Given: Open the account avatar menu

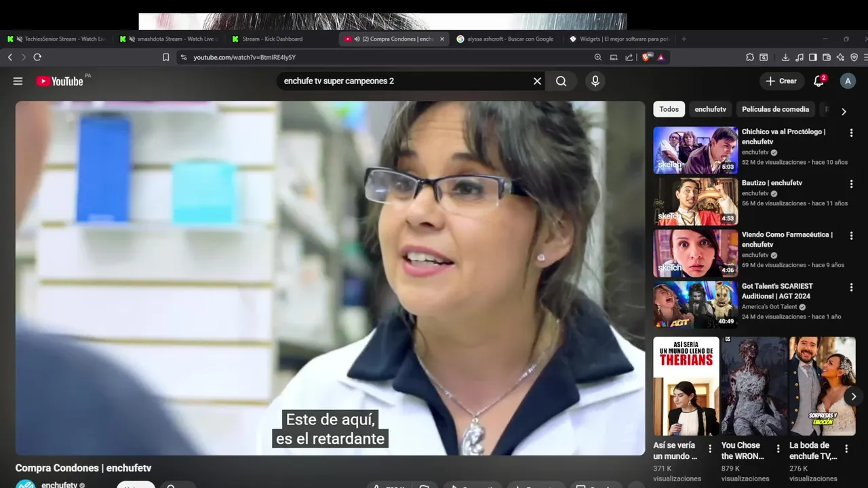Looking at the screenshot, I should (x=848, y=81).
